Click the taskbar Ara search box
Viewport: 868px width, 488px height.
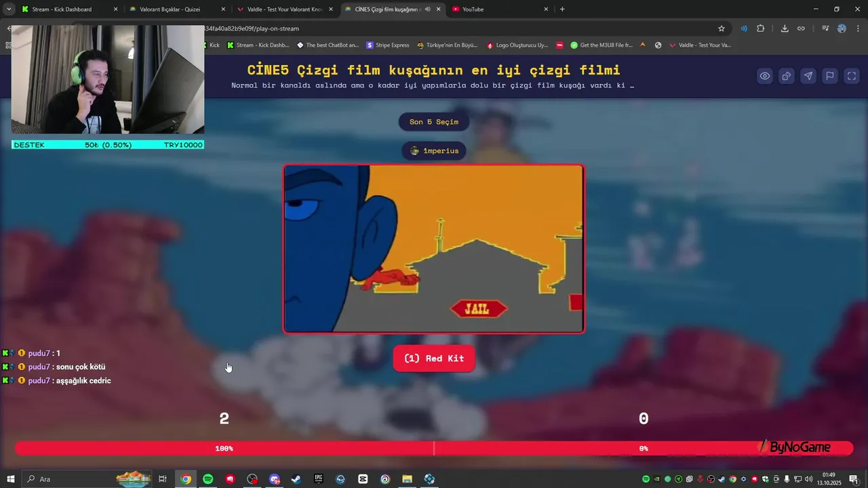click(88, 479)
